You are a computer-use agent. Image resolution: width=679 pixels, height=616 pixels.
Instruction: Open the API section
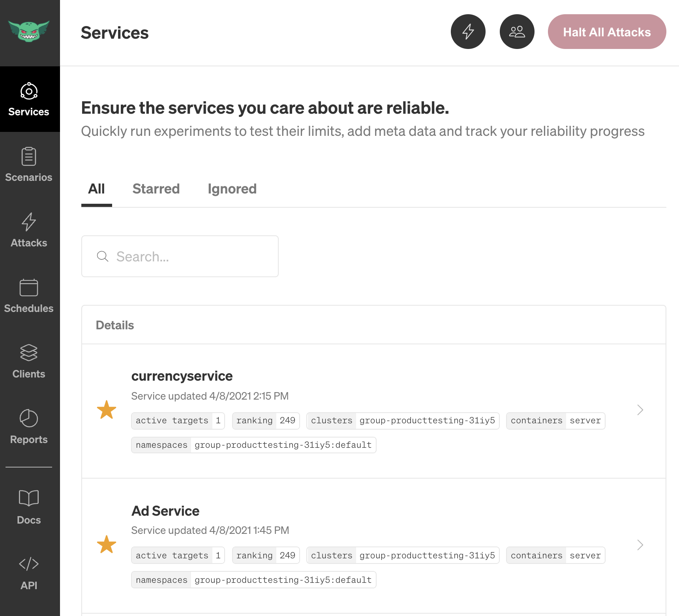28,572
